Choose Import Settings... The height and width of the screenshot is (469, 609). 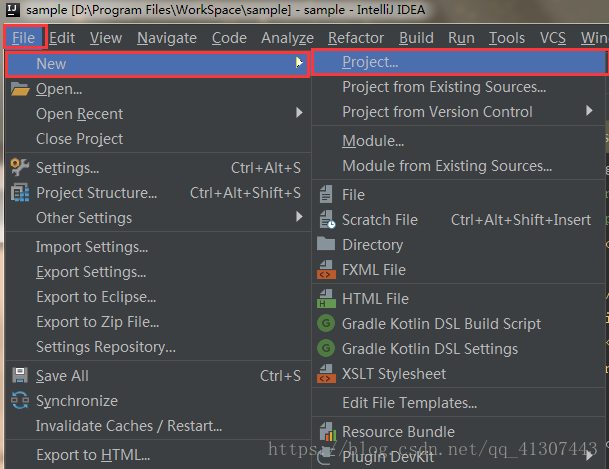158,247
